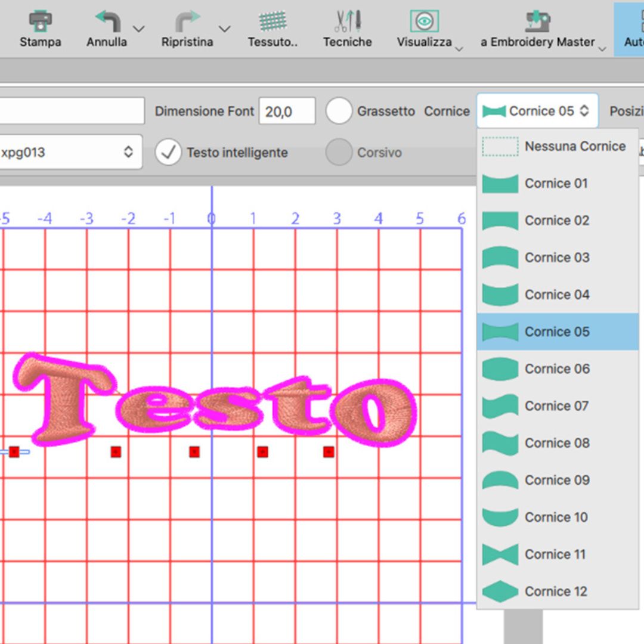Click the Dimensione Font input field

[286, 112]
